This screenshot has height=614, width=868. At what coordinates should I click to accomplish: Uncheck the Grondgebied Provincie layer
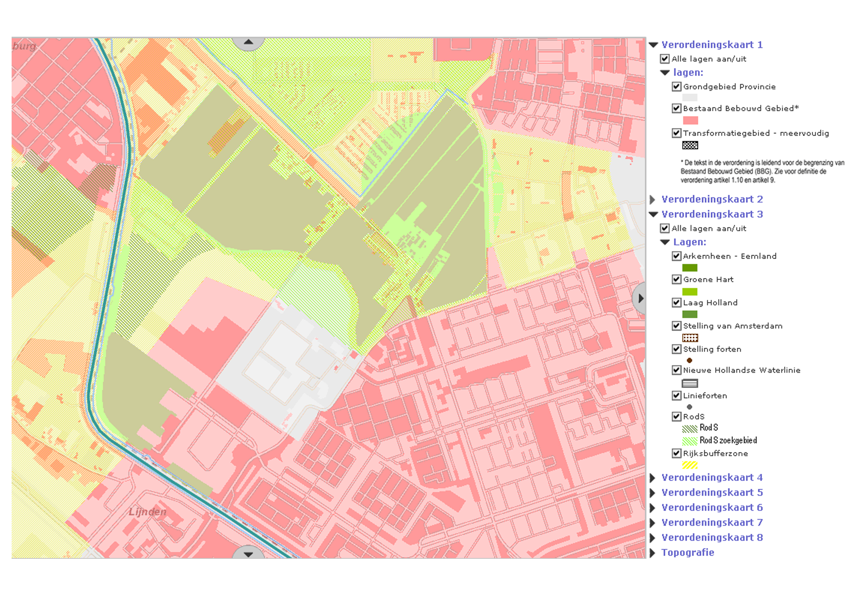(676, 87)
